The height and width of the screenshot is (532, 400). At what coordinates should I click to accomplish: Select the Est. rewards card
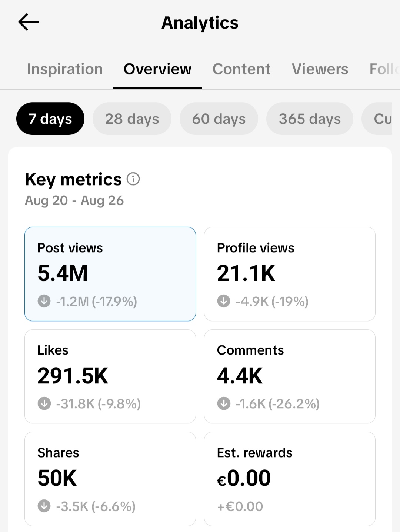coord(290,479)
